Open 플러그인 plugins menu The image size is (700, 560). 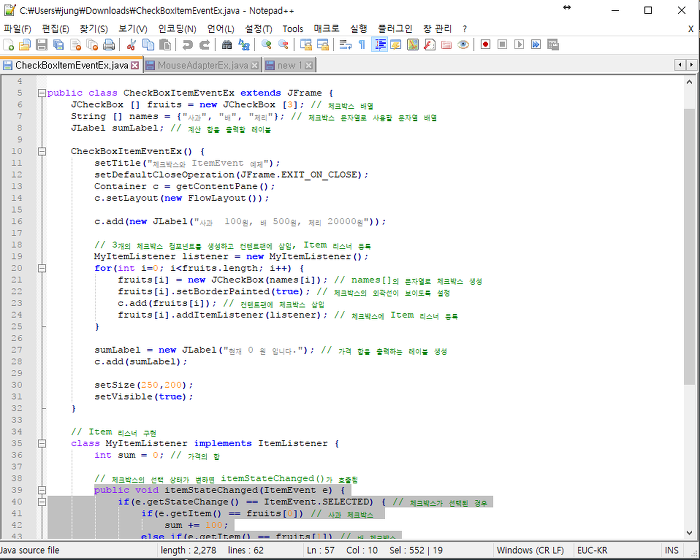coord(395,29)
